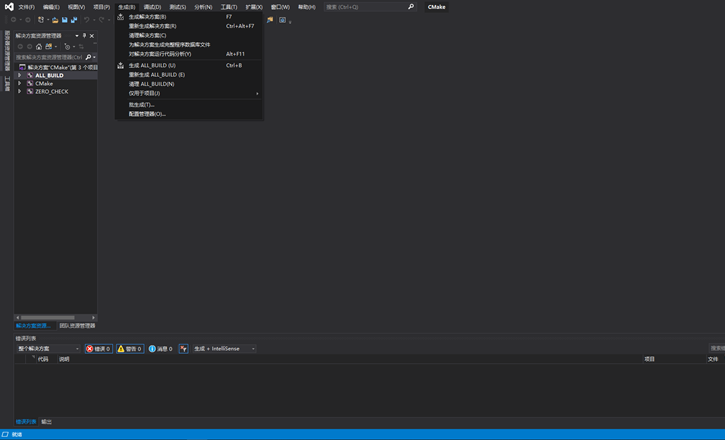
Task: Click the open file folder icon
Action: tap(55, 20)
